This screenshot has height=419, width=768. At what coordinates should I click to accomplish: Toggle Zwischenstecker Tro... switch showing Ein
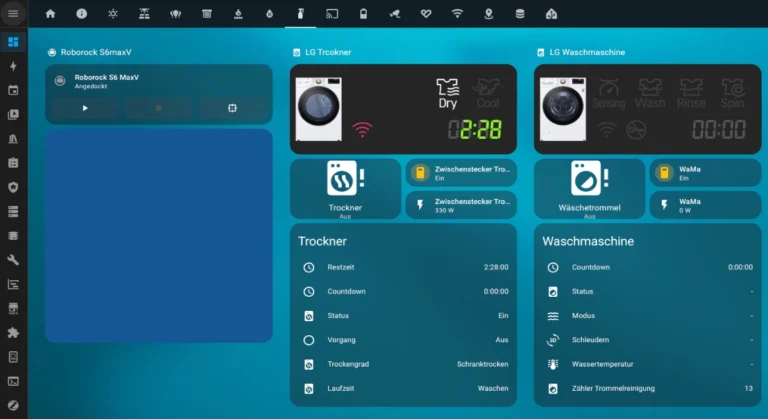coord(461,173)
